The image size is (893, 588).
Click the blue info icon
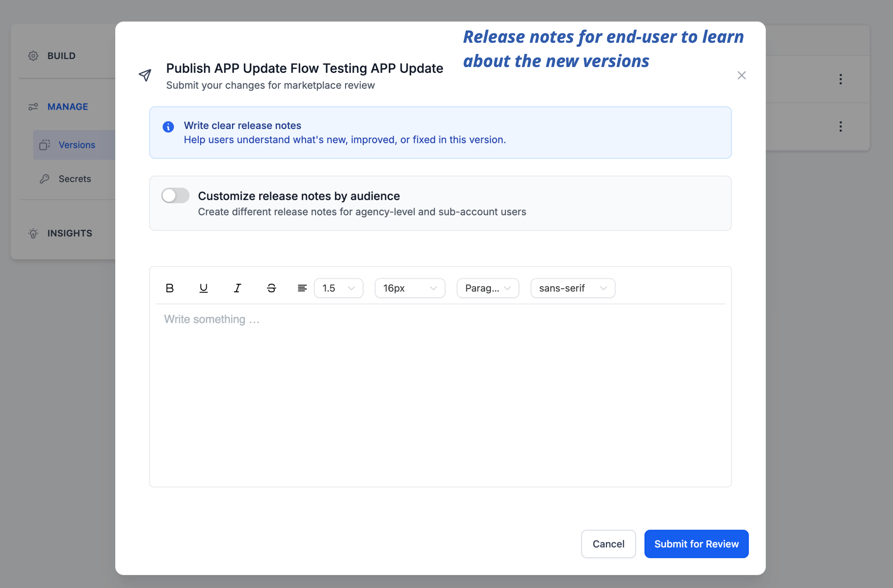(168, 127)
